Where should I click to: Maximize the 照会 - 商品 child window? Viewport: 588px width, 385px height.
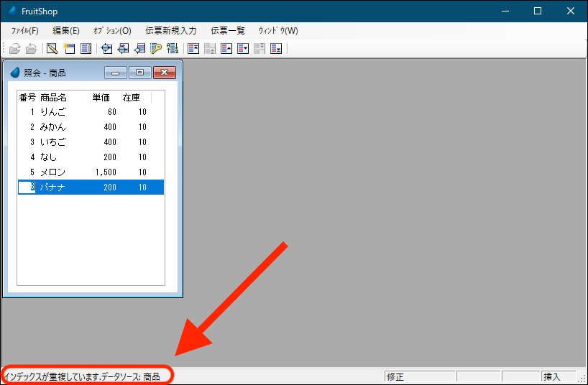139,73
